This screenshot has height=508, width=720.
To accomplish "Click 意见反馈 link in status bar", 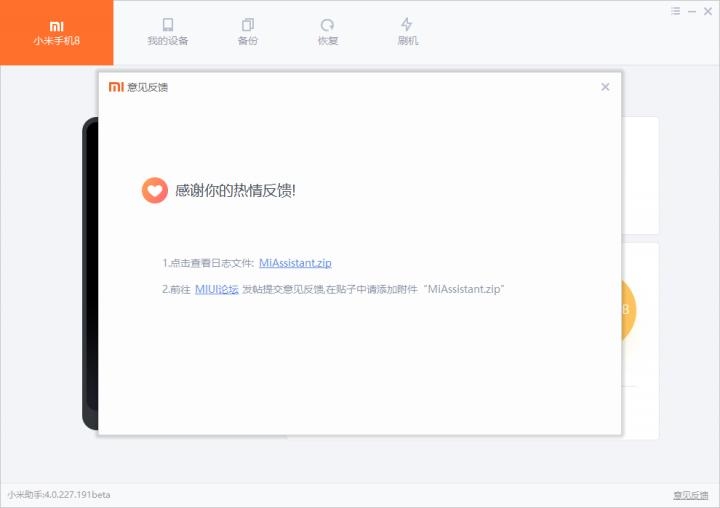I will [691, 495].
